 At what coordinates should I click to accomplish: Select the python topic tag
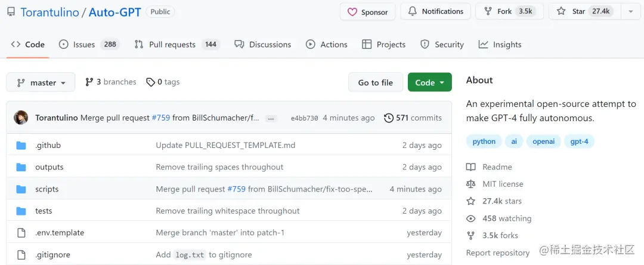point(484,141)
